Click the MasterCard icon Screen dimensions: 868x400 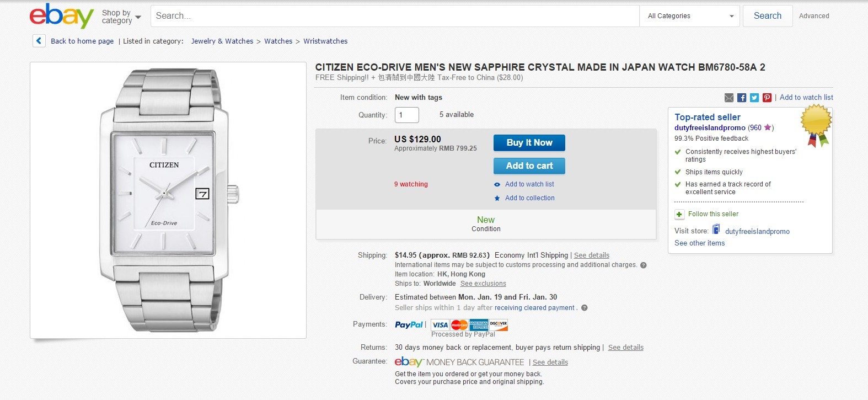click(459, 325)
